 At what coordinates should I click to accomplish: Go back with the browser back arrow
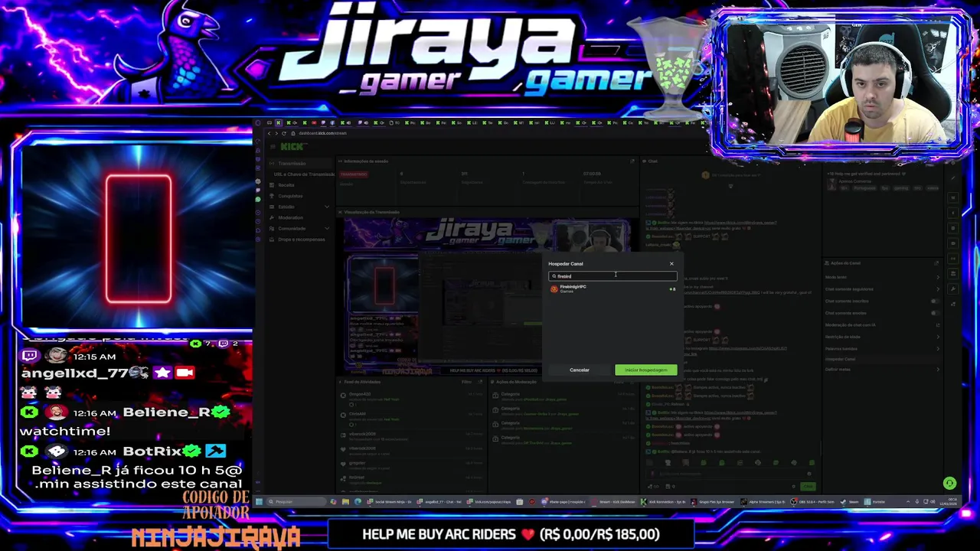[269, 133]
